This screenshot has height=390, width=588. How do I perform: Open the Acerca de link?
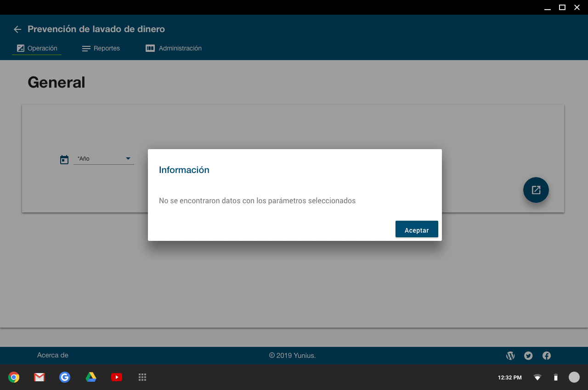click(53, 355)
